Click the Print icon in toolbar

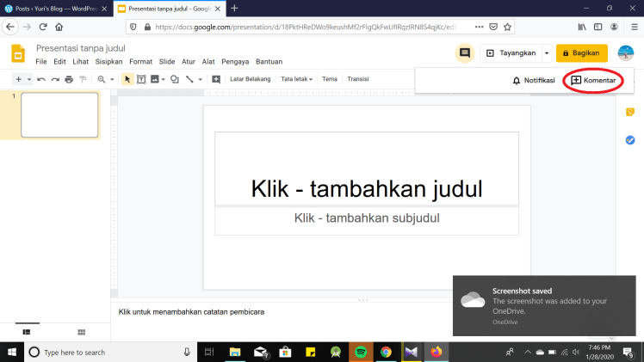point(69,79)
